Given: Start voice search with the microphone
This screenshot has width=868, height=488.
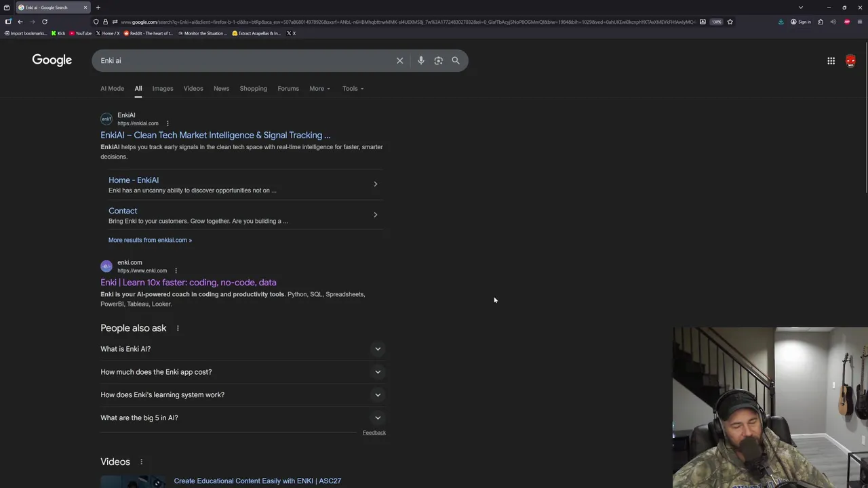Looking at the screenshot, I should [421, 60].
